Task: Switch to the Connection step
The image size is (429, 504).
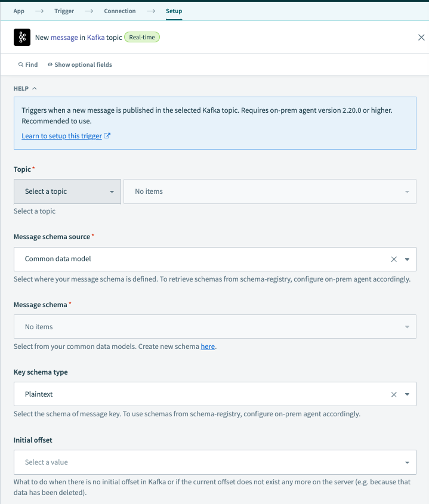Action: tap(119, 11)
